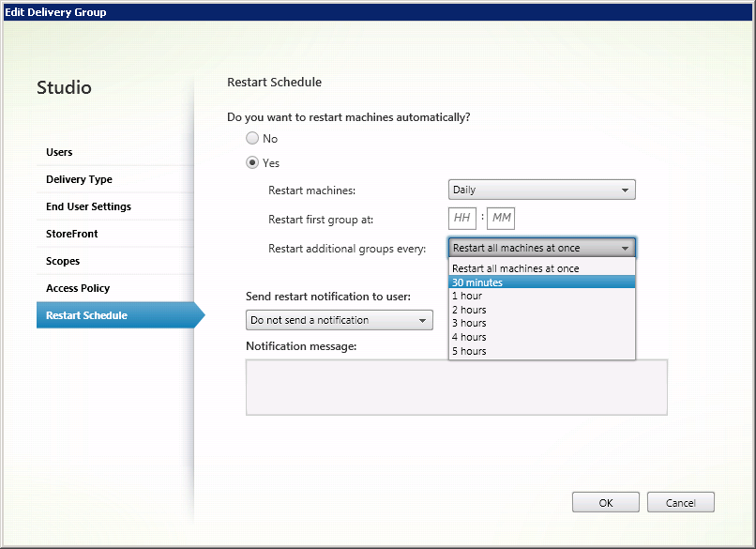The image size is (756, 549).
Task: Choose the 2 hours option
Action: (541, 310)
